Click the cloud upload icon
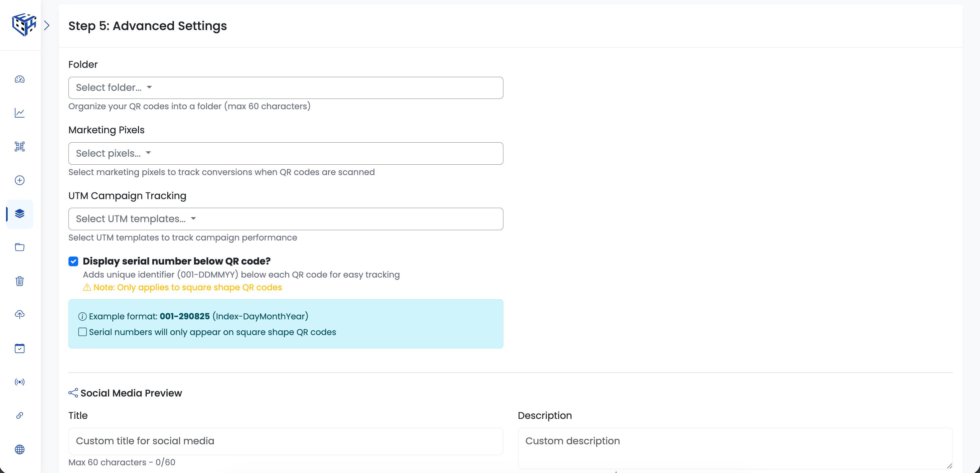This screenshot has width=980, height=473. (x=19, y=314)
